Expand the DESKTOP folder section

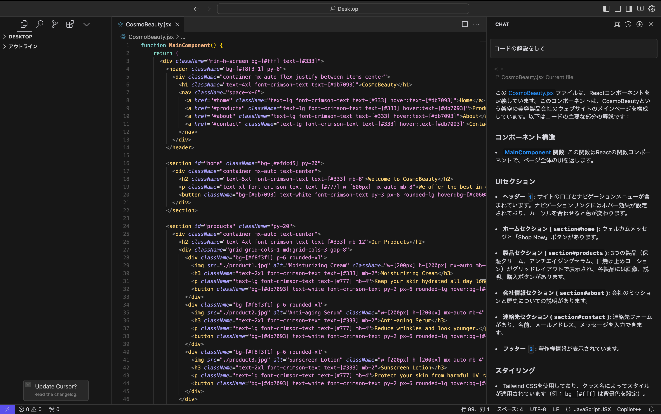[20, 35]
